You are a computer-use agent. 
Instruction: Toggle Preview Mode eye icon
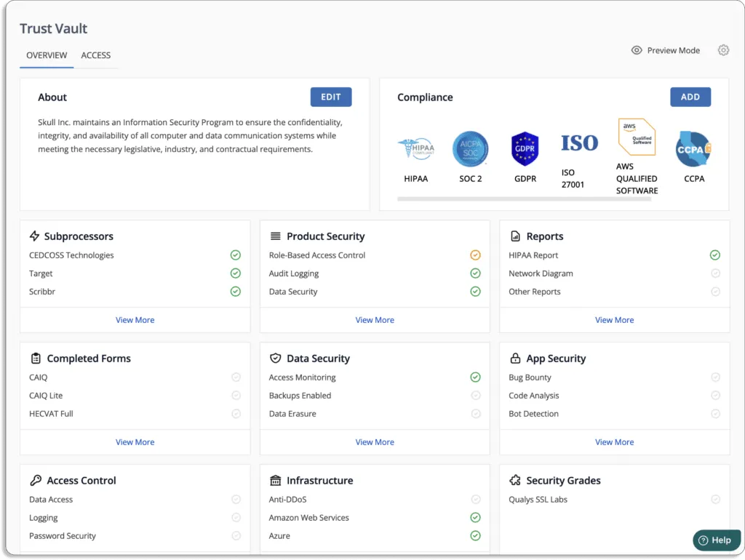point(636,50)
